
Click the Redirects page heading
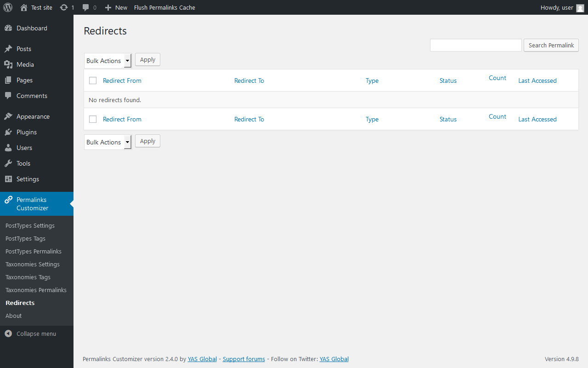tap(105, 31)
